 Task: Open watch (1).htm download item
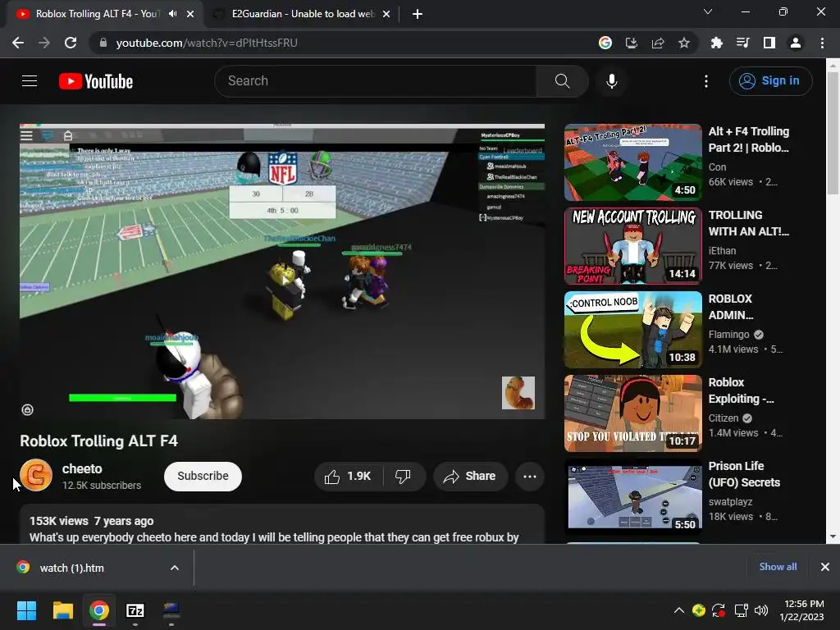[x=72, y=568]
